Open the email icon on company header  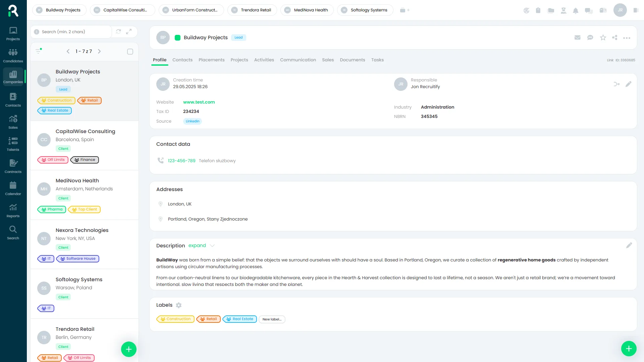pos(577,38)
